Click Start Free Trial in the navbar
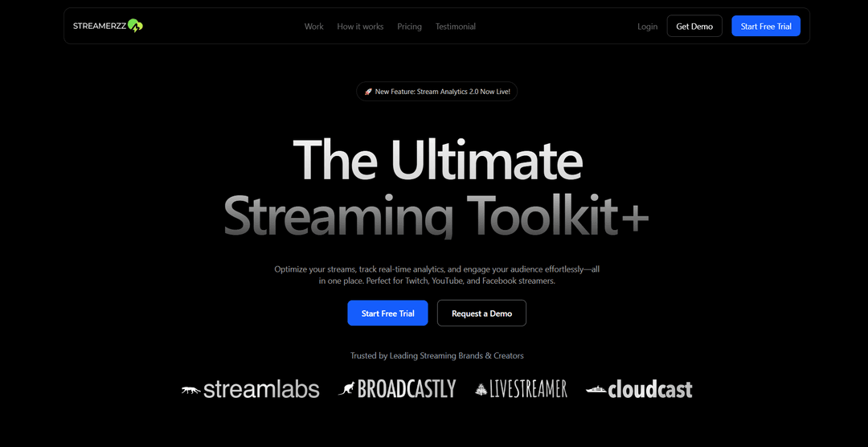This screenshot has height=447, width=868. coord(765,27)
